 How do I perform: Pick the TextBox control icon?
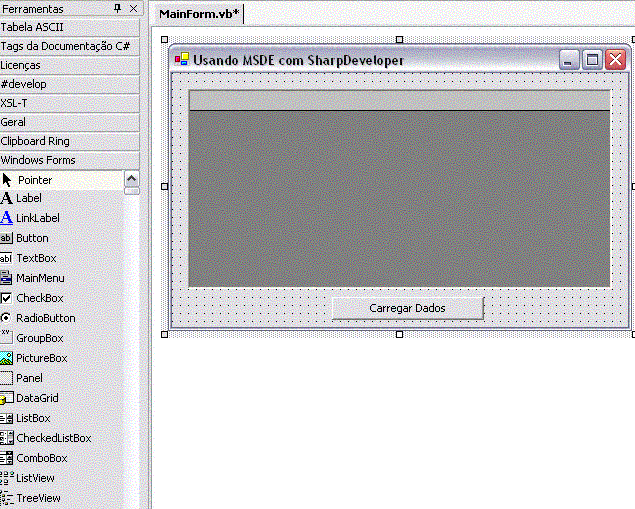click(x=6, y=258)
